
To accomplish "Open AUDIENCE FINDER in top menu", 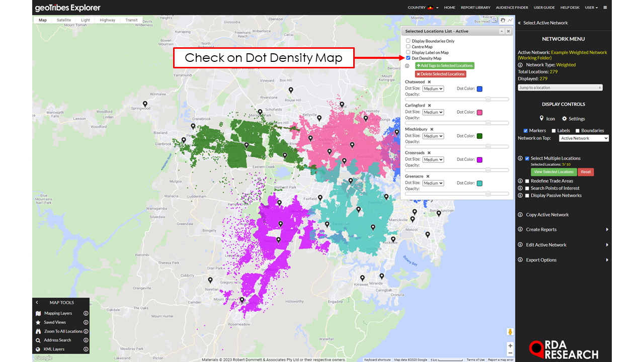I will (x=512, y=8).
